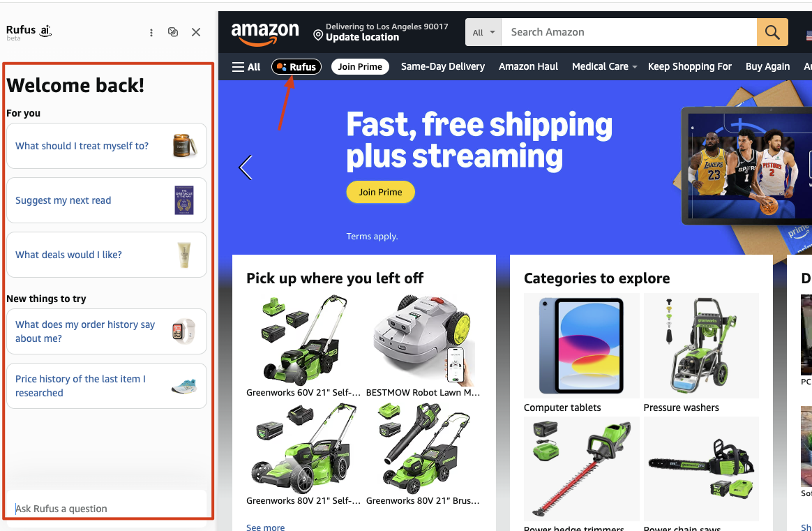Click the orange search magnifier button
The width and height of the screenshot is (812, 531).
(772, 32)
